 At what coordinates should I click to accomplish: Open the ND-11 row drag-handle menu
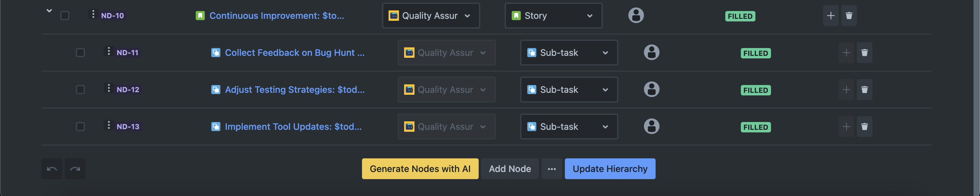pos(109,51)
